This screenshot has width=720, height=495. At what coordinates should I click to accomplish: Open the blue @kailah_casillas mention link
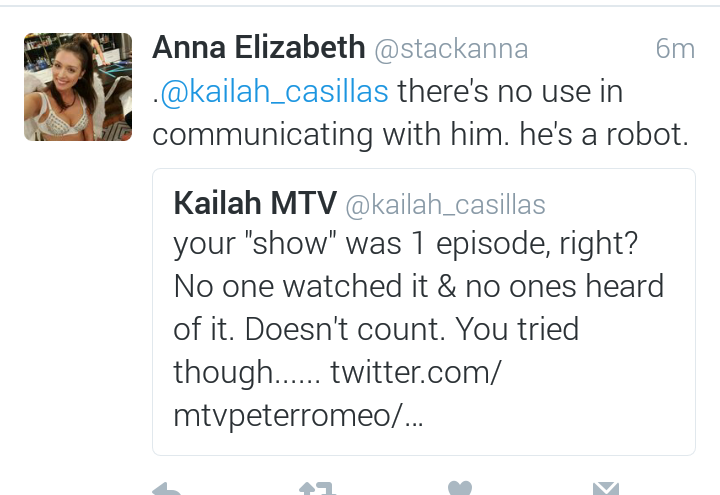coord(275,92)
